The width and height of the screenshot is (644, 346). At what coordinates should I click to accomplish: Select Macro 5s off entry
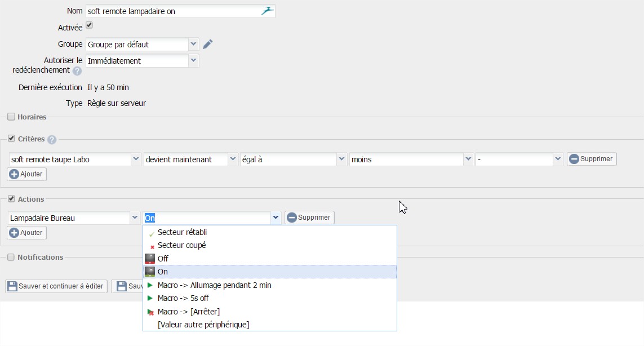pos(183,298)
